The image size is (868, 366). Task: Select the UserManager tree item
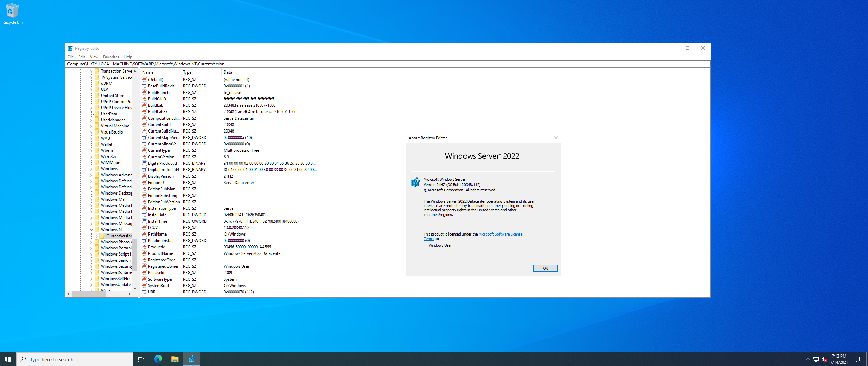pyautogui.click(x=113, y=120)
